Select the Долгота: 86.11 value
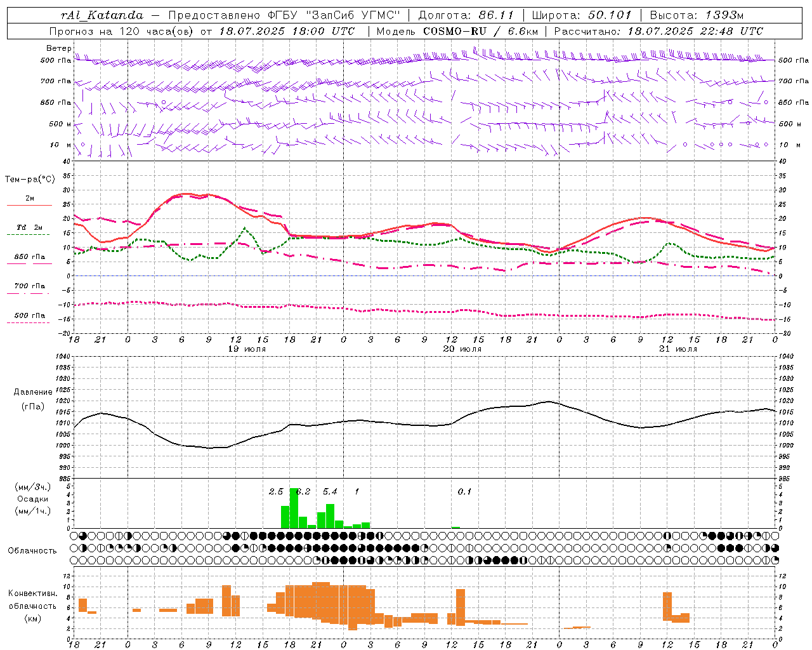812x650 pixels. [466, 15]
